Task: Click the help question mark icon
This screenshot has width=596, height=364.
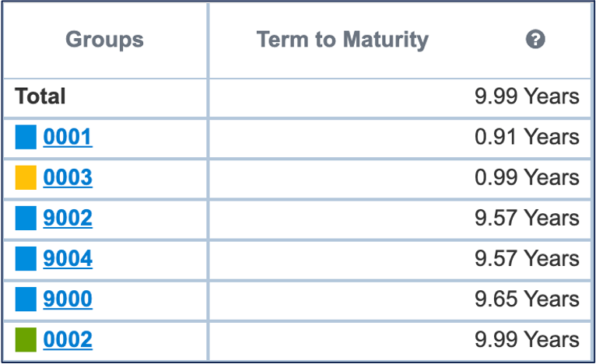Action: [x=535, y=40]
